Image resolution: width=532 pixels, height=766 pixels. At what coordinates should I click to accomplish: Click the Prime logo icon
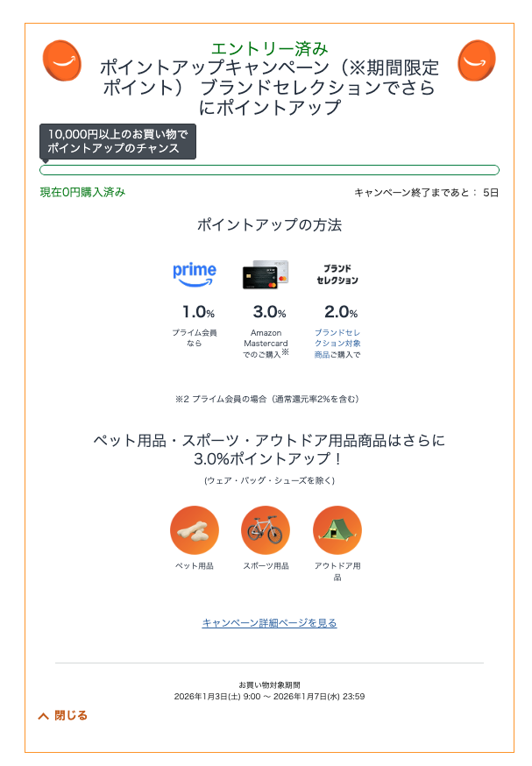pos(195,273)
